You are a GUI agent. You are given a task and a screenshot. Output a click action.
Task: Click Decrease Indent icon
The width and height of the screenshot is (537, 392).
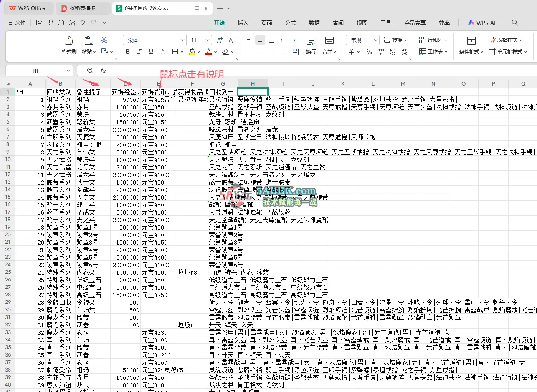click(x=284, y=40)
